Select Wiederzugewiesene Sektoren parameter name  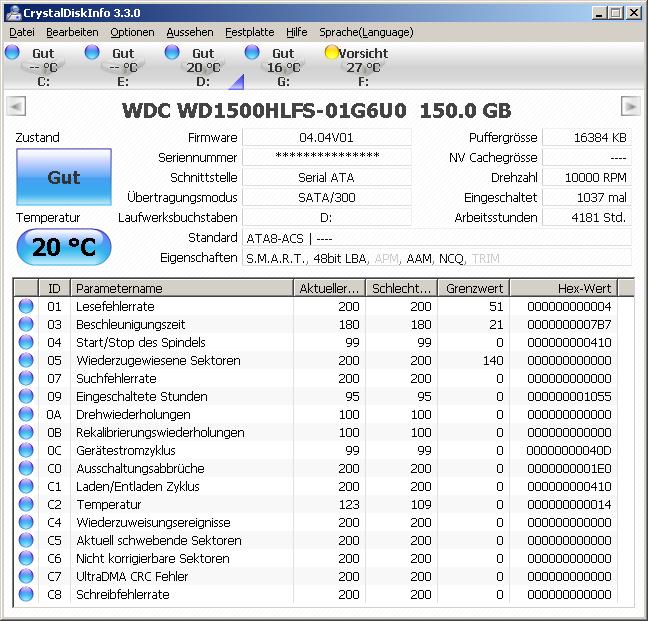pyautogui.click(x=158, y=361)
